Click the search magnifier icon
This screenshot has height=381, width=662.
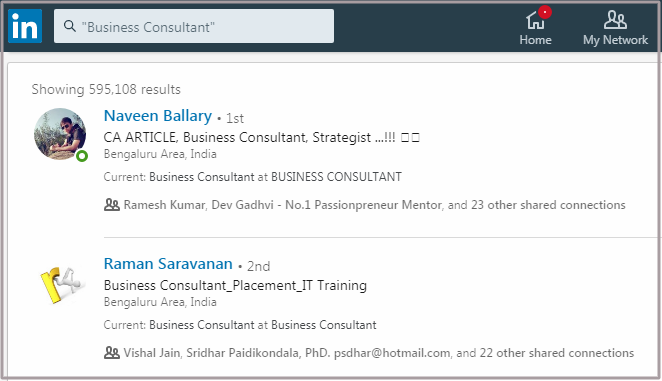70,26
